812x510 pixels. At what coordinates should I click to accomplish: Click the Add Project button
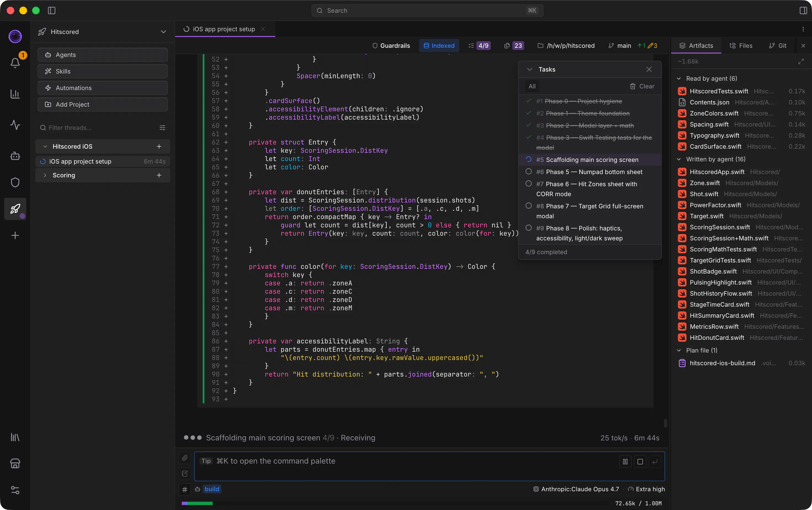pos(102,104)
